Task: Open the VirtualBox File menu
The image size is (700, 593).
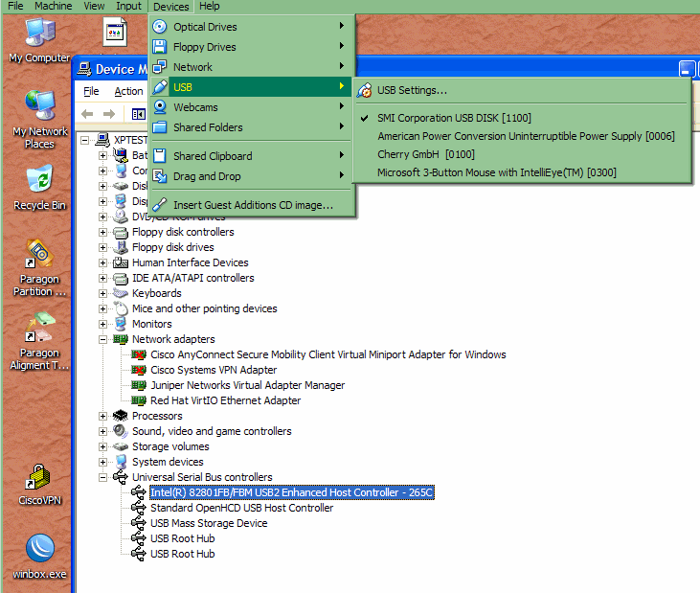Action: click(15, 7)
